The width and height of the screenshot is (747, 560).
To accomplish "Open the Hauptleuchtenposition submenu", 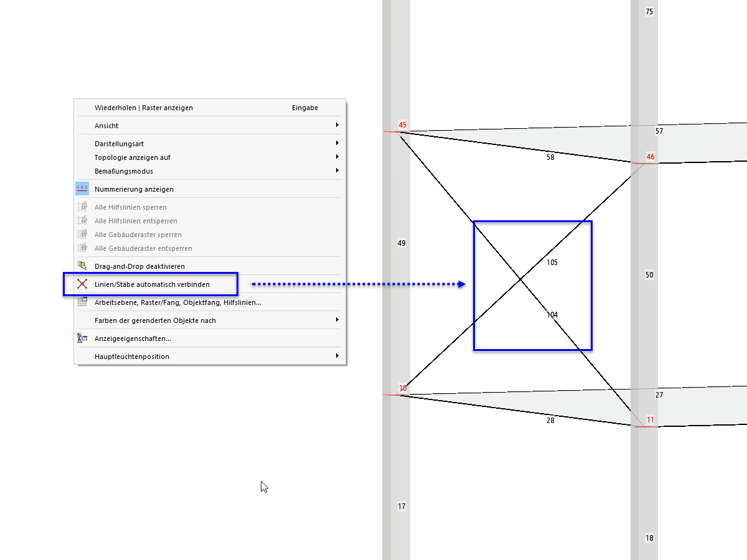I will [210, 357].
